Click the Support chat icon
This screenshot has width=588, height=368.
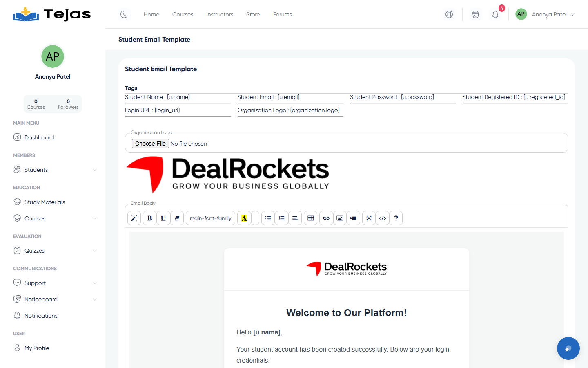[17, 283]
